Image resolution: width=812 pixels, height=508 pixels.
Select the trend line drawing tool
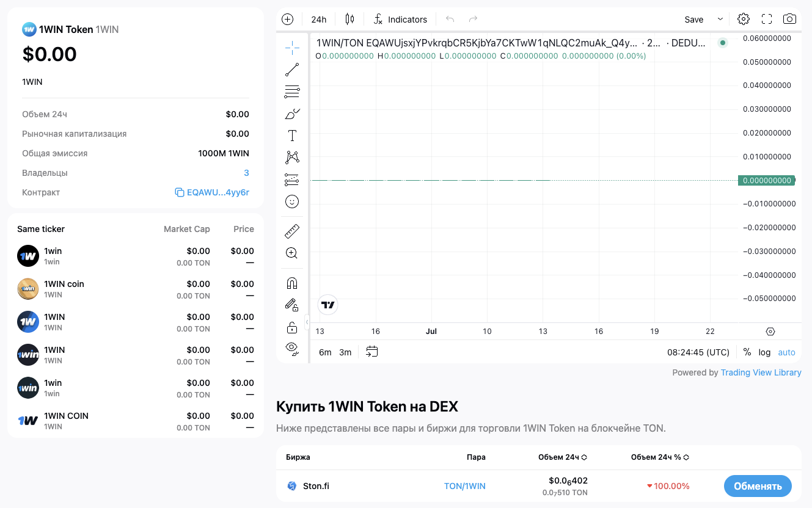pyautogui.click(x=292, y=70)
